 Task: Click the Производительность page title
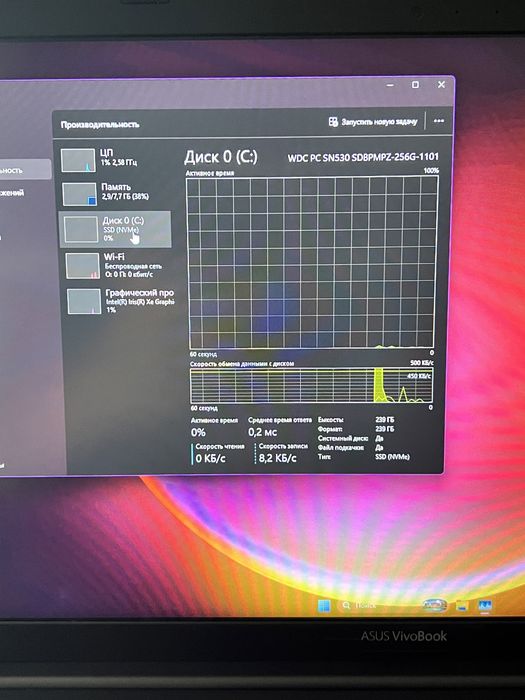click(x=100, y=125)
